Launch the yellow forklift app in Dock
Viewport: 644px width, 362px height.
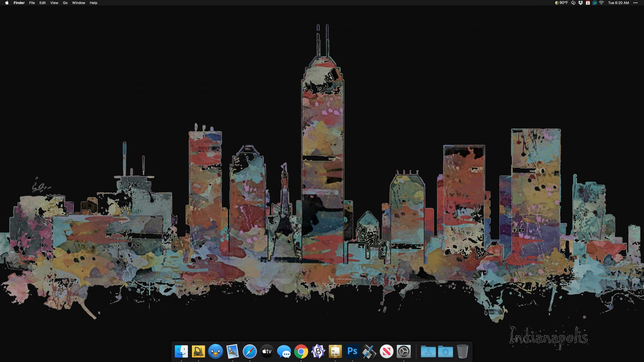(x=198, y=351)
